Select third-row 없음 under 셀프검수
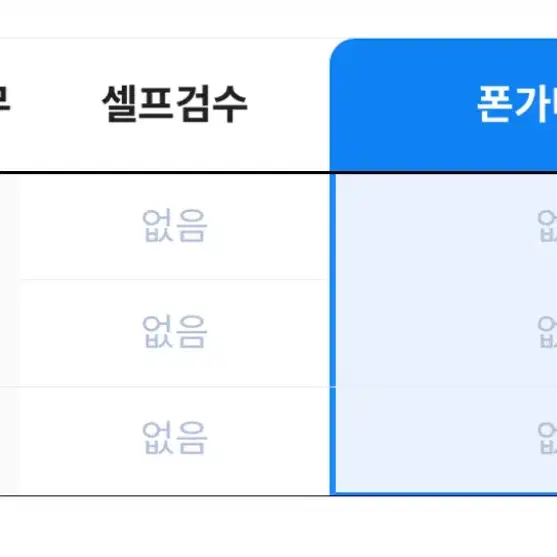This screenshot has width=557, height=557. click(174, 438)
